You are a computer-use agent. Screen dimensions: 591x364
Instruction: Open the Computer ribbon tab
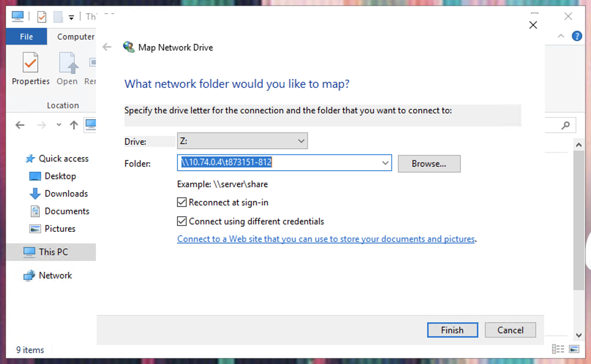click(x=76, y=37)
